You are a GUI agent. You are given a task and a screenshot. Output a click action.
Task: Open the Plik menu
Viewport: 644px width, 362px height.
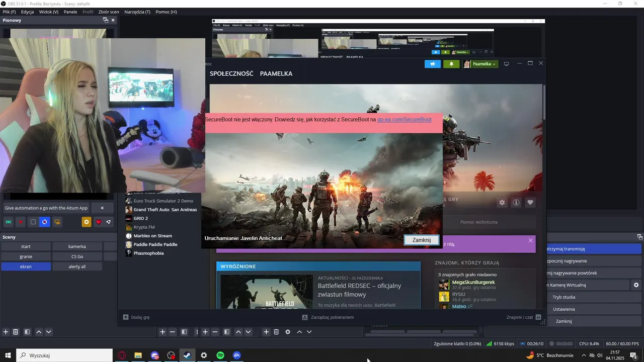pos(9,12)
